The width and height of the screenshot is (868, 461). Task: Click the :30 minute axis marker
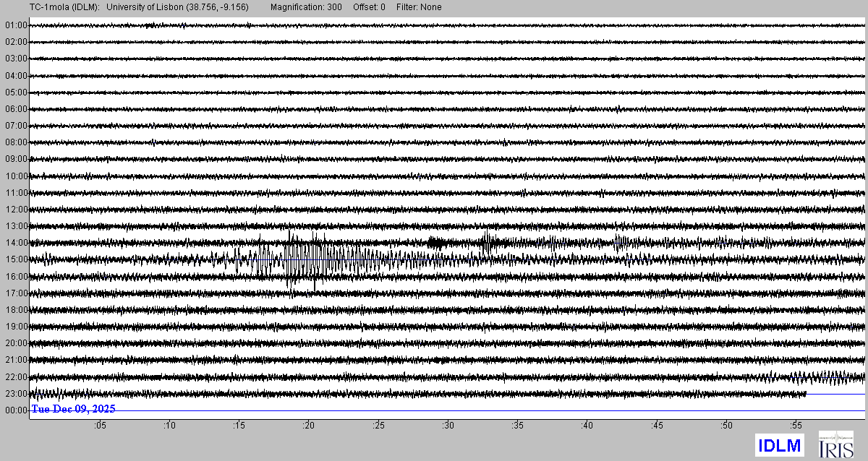click(x=448, y=426)
